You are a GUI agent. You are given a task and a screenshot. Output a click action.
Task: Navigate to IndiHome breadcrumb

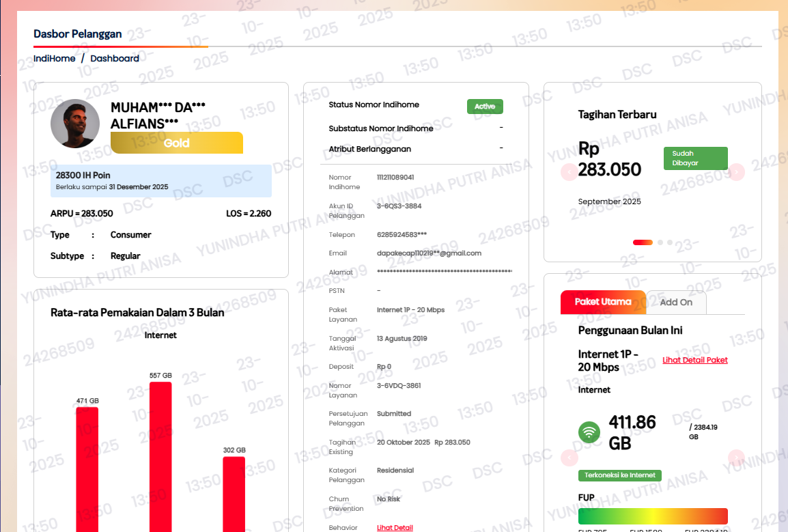click(54, 58)
